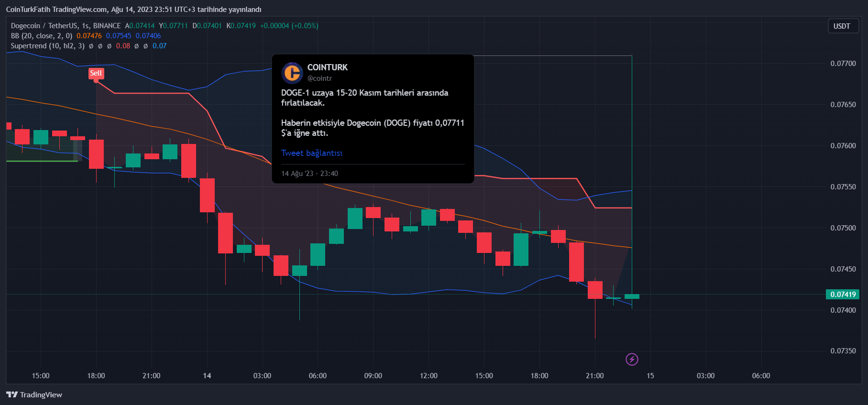868x405 pixels.
Task: Click the 21:00 time label left of 15
Action: 595,376
